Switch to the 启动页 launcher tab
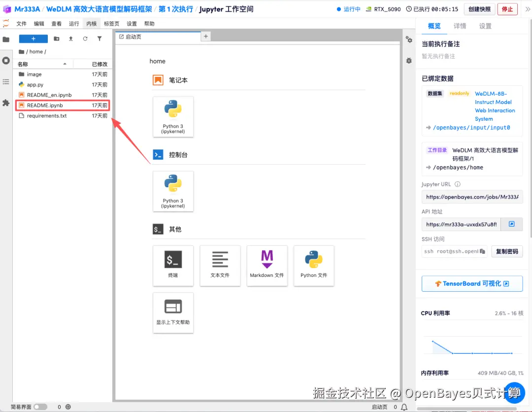532x412 pixels. pyautogui.click(x=158, y=36)
